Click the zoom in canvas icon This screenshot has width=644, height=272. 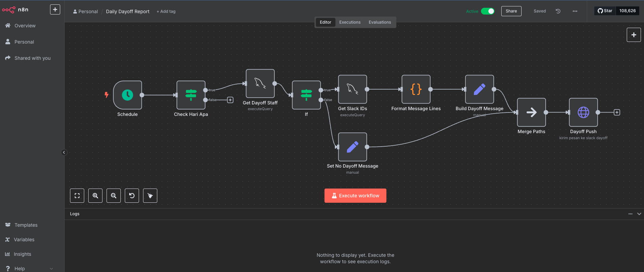[x=95, y=196]
